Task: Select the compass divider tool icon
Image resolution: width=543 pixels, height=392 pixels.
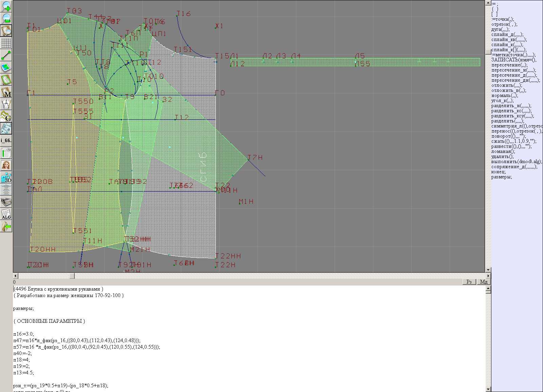Action: point(6,104)
